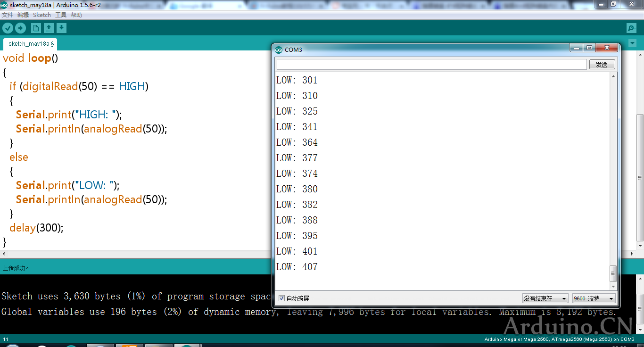Click the serial output line 'LOW: 374'
Viewport: 644px width, 347px height.
coord(297,173)
